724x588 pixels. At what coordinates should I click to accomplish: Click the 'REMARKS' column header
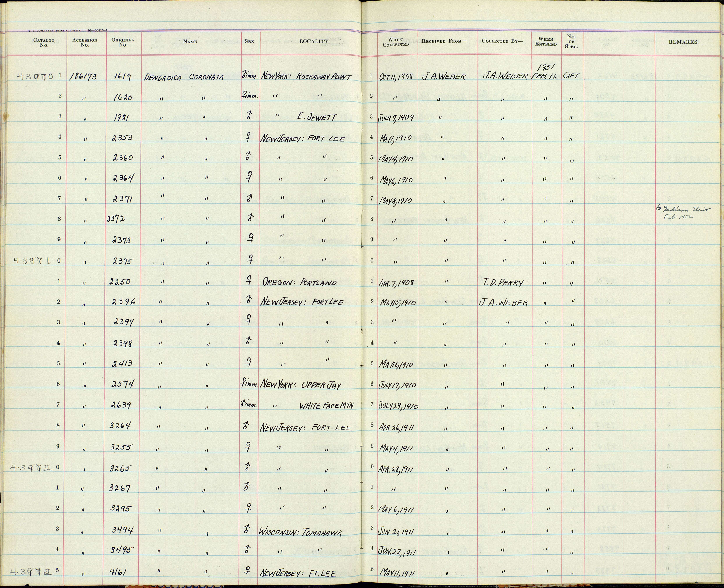point(683,42)
